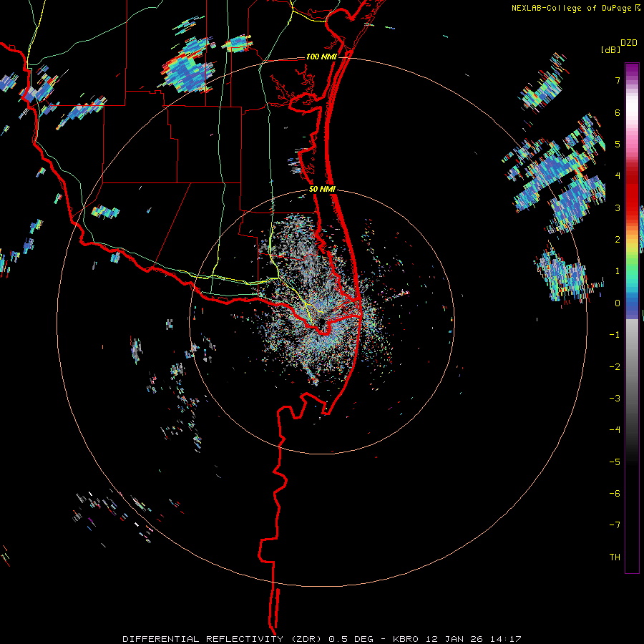Click the red 3 to 4 dB colorbar segment

[632, 192]
